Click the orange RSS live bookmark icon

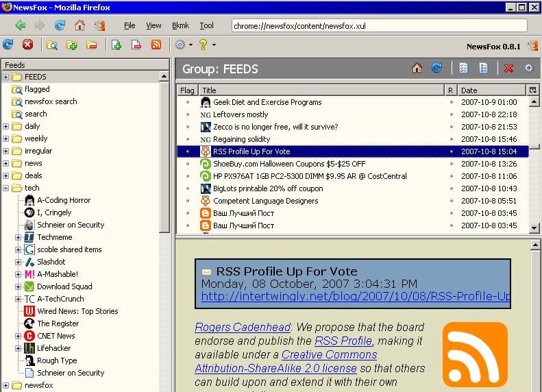tap(156, 45)
